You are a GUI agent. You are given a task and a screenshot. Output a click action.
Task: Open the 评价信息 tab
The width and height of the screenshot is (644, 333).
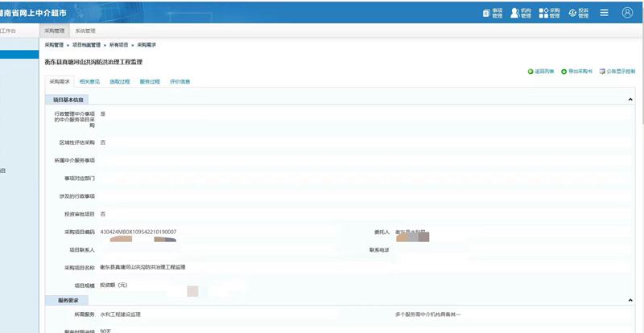[x=180, y=82]
